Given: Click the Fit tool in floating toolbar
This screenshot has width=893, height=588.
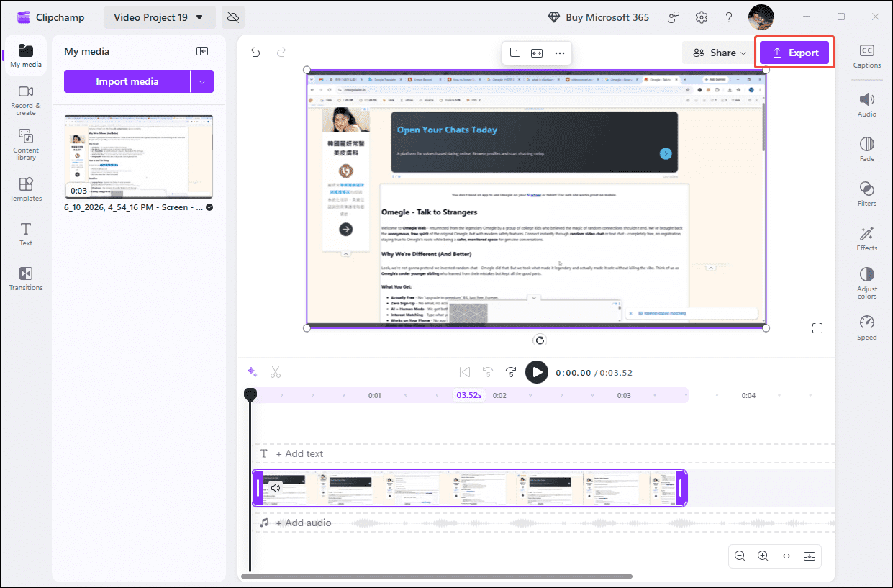Looking at the screenshot, I should (537, 53).
